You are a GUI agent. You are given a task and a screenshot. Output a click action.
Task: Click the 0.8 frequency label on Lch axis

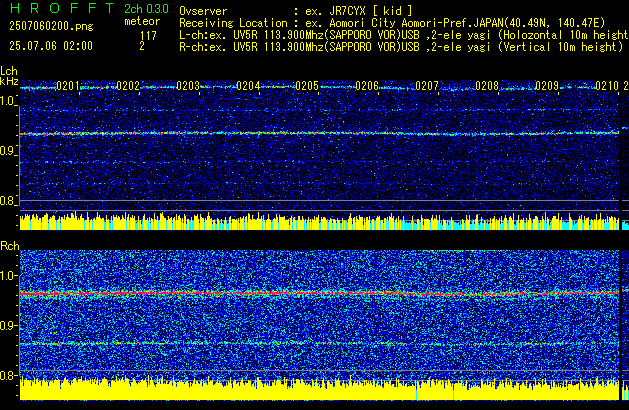point(8,201)
